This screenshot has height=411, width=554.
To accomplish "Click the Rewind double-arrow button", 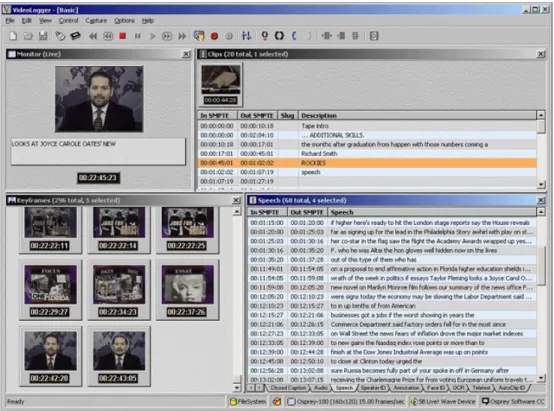I will (x=93, y=36).
